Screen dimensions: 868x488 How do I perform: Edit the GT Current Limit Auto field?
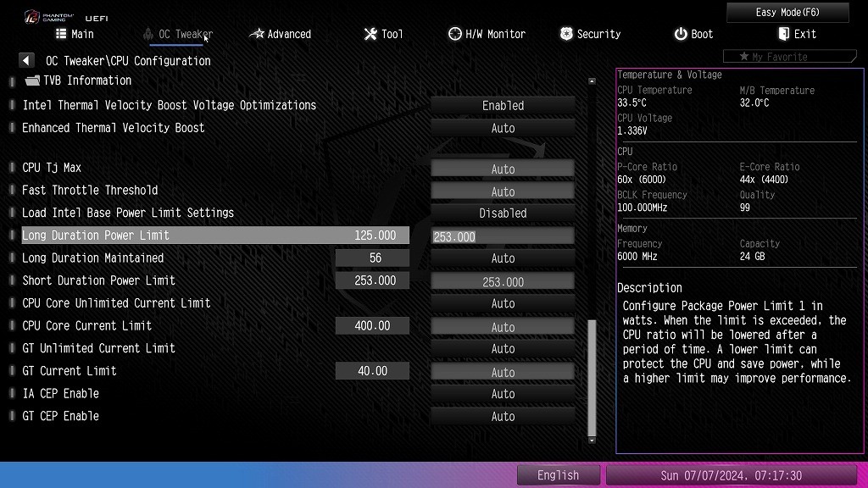click(x=503, y=373)
